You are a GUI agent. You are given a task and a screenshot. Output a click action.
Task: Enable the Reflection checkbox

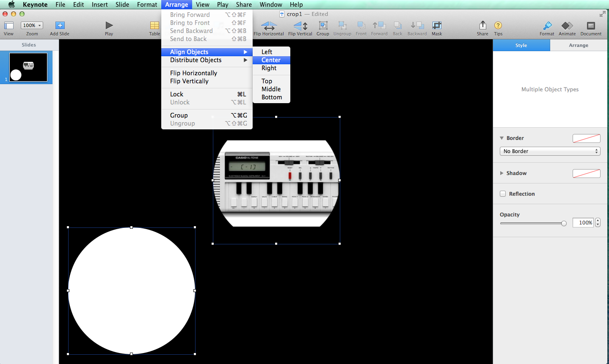pyautogui.click(x=503, y=194)
